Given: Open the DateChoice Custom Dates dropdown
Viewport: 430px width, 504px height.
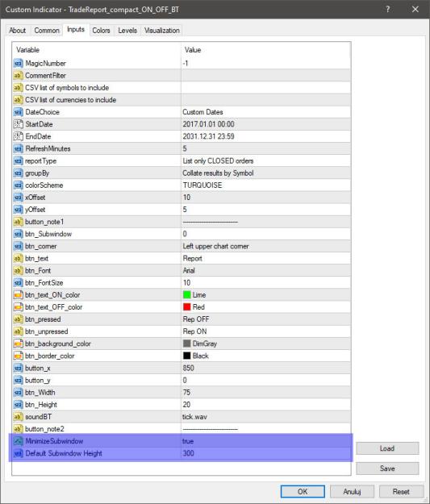Looking at the screenshot, I should [265, 112].
